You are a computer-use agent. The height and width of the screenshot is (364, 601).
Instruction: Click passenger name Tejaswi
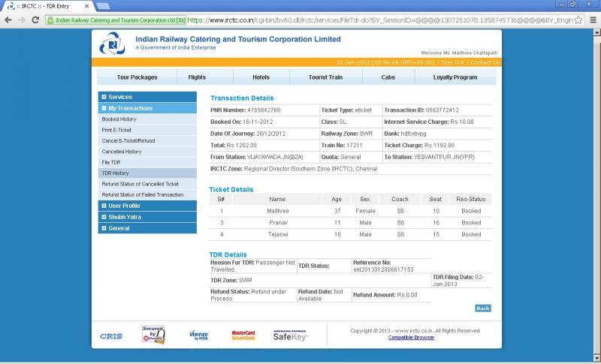pos(278,234)
